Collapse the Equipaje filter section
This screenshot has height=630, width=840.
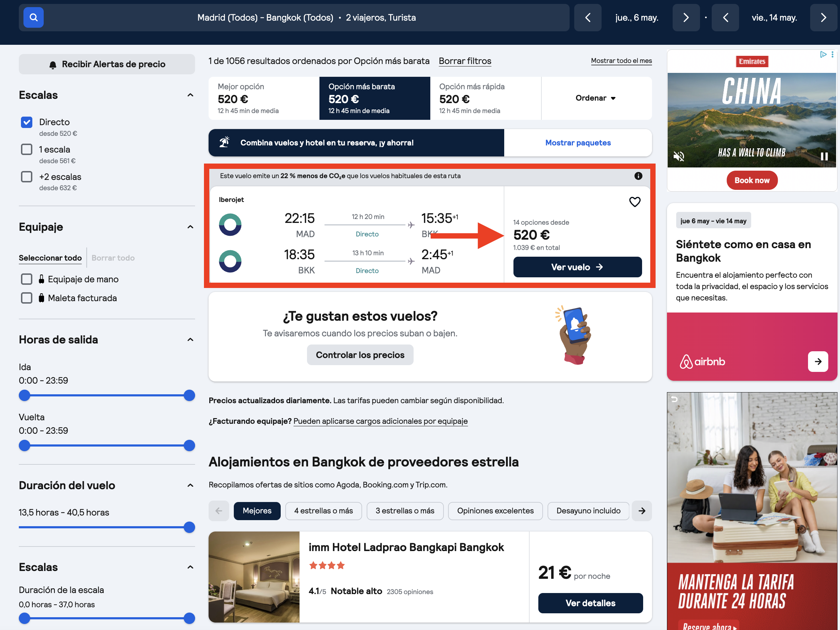(190, 227)
